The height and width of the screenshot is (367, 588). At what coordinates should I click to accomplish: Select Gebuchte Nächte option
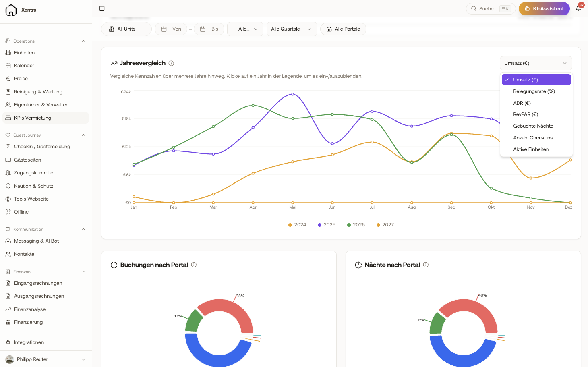click(536, 126)
